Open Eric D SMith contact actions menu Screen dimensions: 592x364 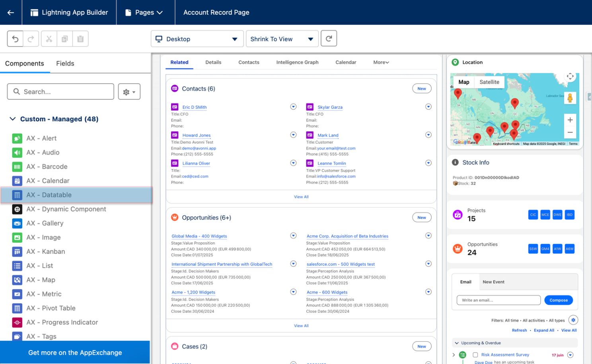tap(293, 107)
